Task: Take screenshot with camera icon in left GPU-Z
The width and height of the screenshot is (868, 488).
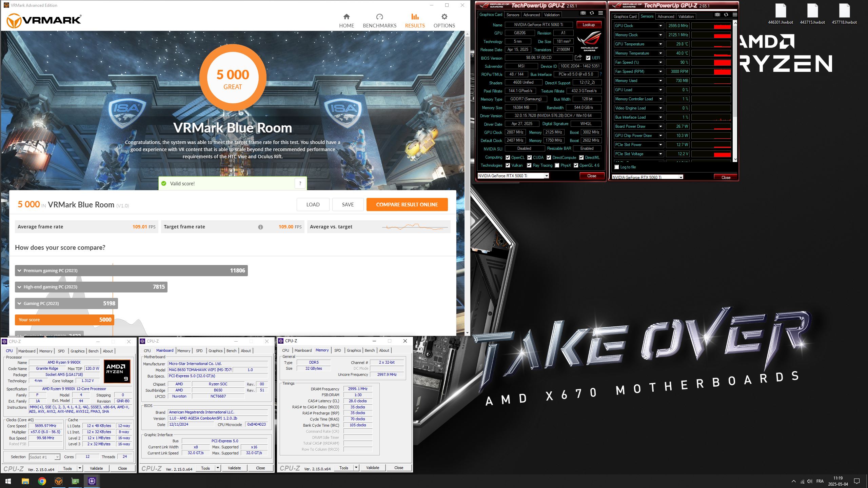Action: point(583,13)
